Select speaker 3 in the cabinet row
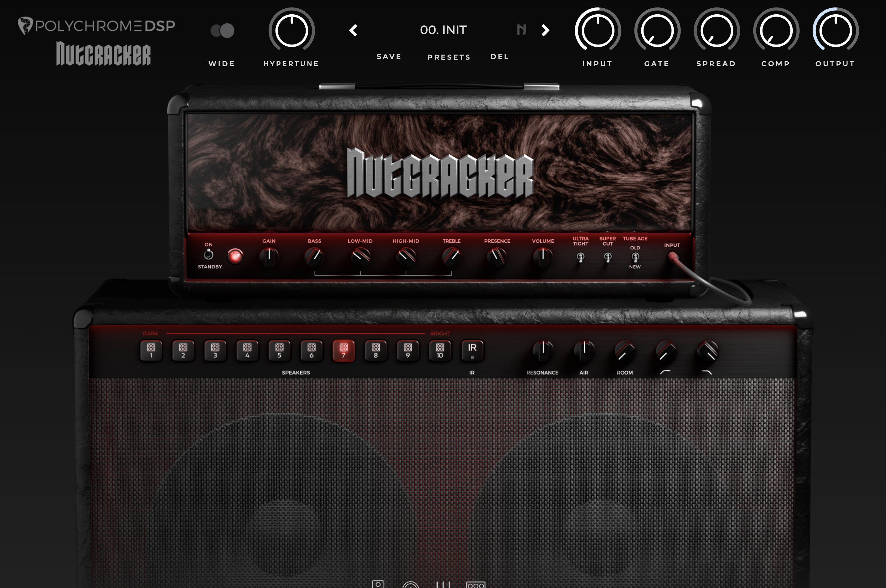The image size is (886, 588). pos(215,351)
